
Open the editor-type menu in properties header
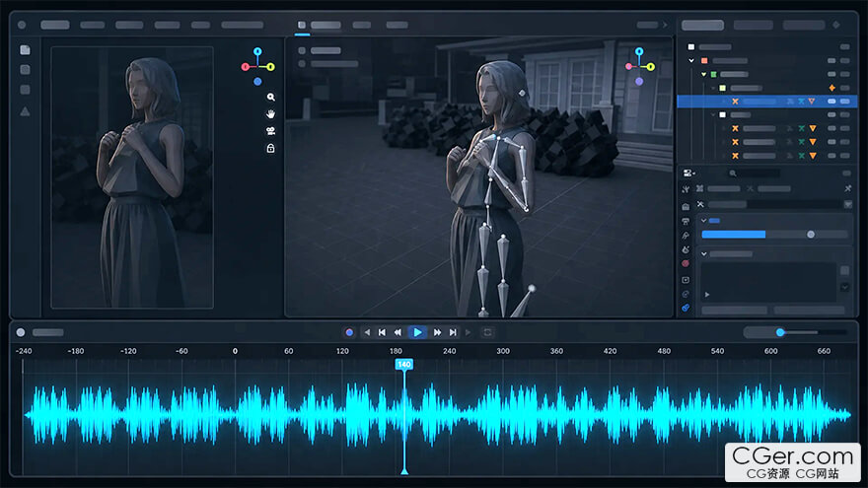pos(689,174)
